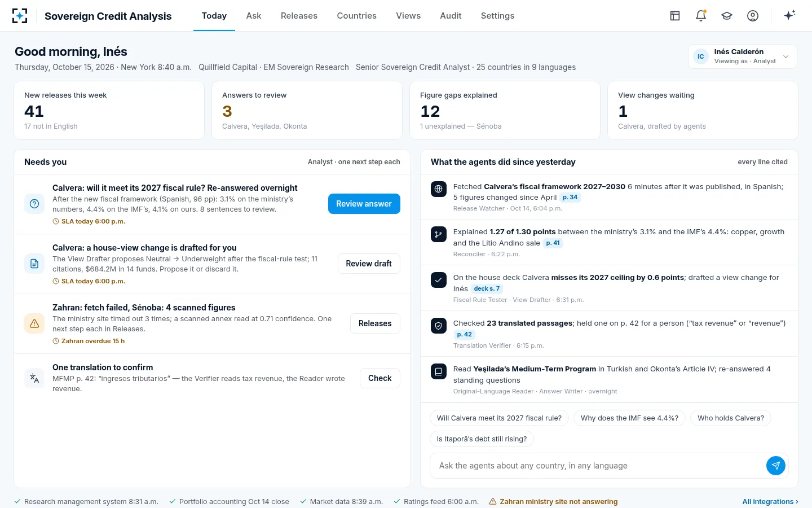The height and width of the screenshot is (508, 812).
Task: Open the Views tab
Action: 408,16
